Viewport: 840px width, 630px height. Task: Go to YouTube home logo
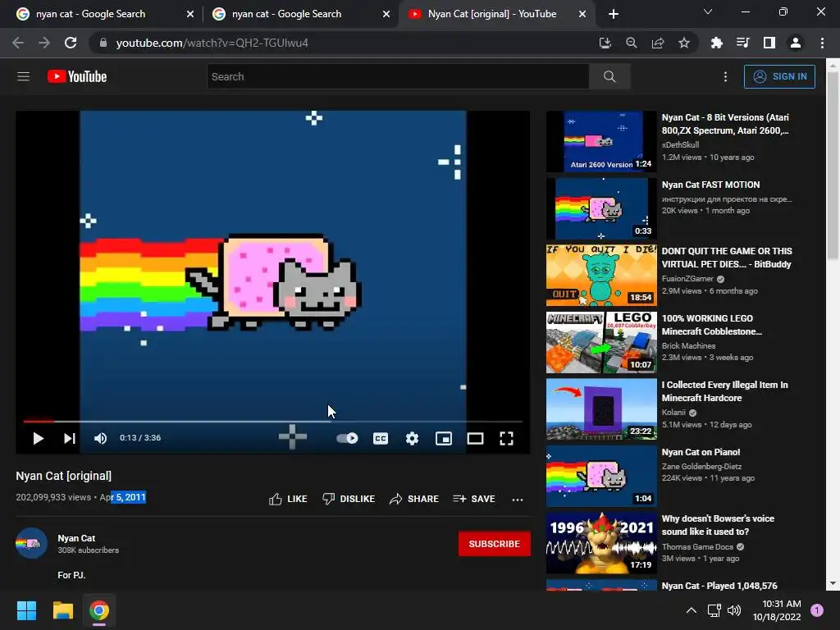point(77,76)
